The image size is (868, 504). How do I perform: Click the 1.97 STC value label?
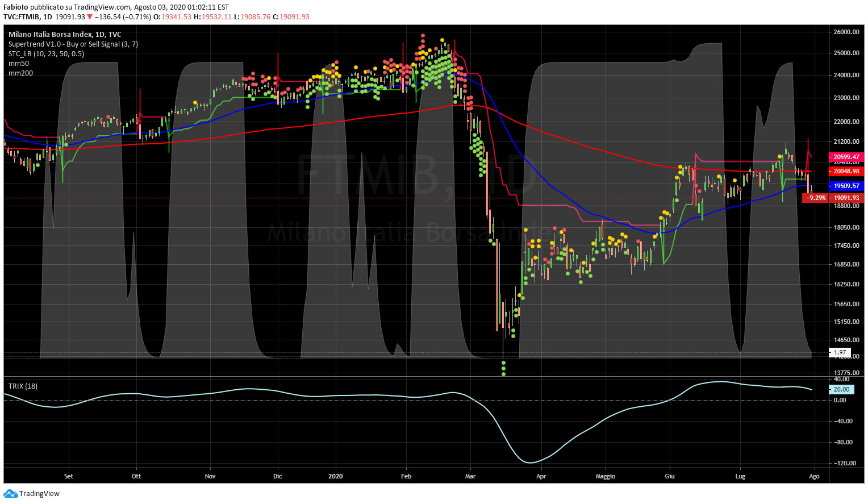(840, 353)
